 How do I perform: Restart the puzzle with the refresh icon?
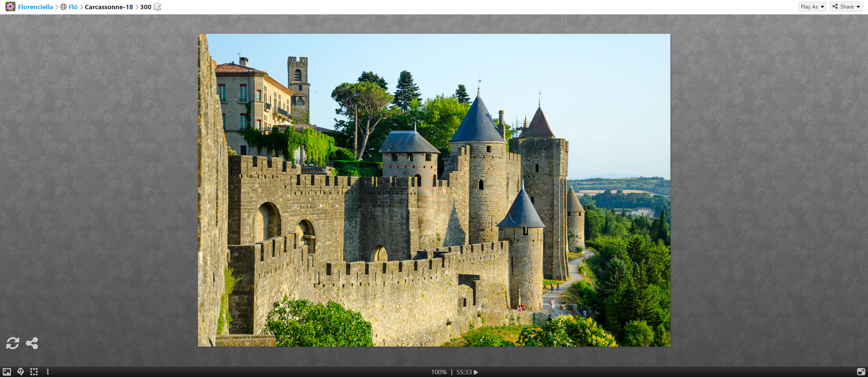tap(13, 343)
